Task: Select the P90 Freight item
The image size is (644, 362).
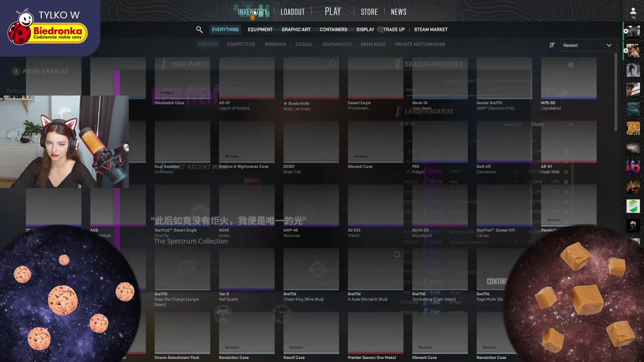Action: point(440,148)
